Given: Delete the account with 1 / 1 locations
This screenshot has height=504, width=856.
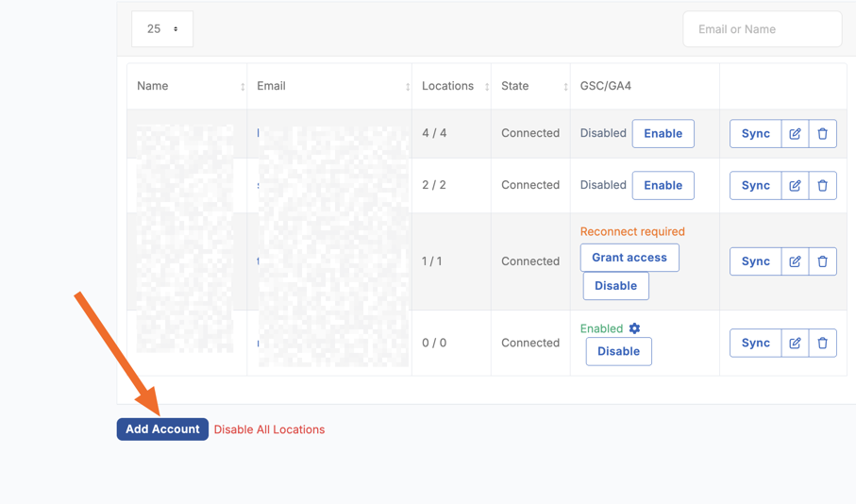Looking at the screenshot, I should [x=822, y=261].
